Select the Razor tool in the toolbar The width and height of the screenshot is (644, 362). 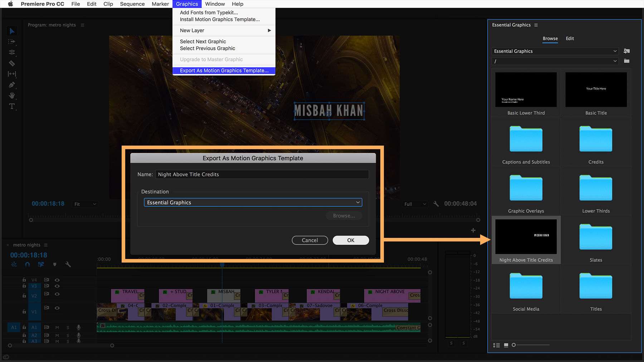(12, 63)
